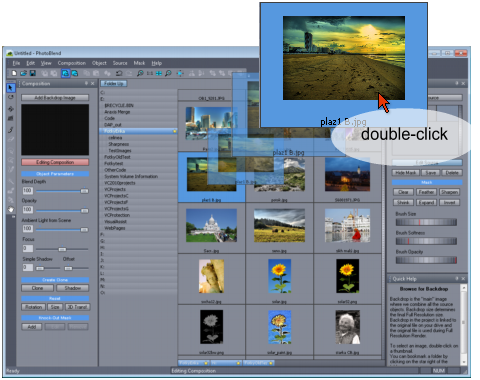Save the project with the floppy disk icon

pos(33,73)
